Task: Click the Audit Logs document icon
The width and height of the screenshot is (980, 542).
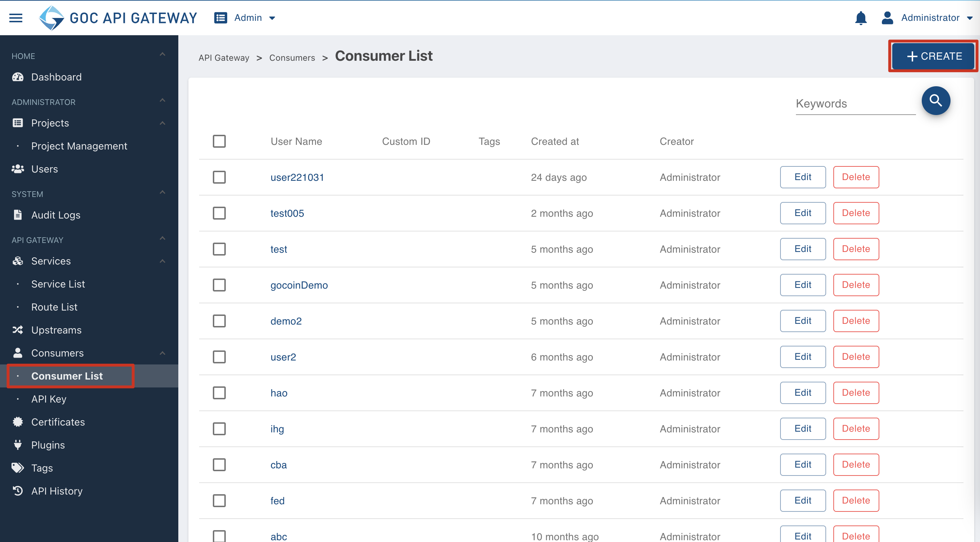Action: (18, 215)
